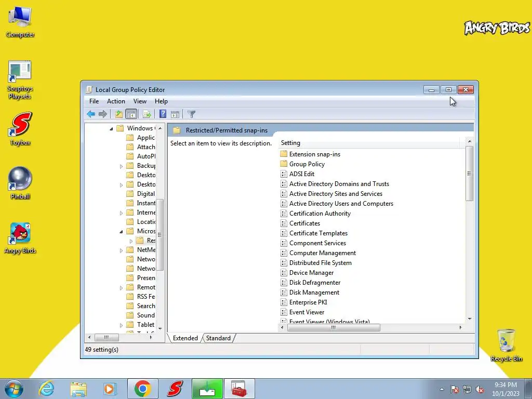Select the Pinball desktop shortcut

(x=20, y=183)
